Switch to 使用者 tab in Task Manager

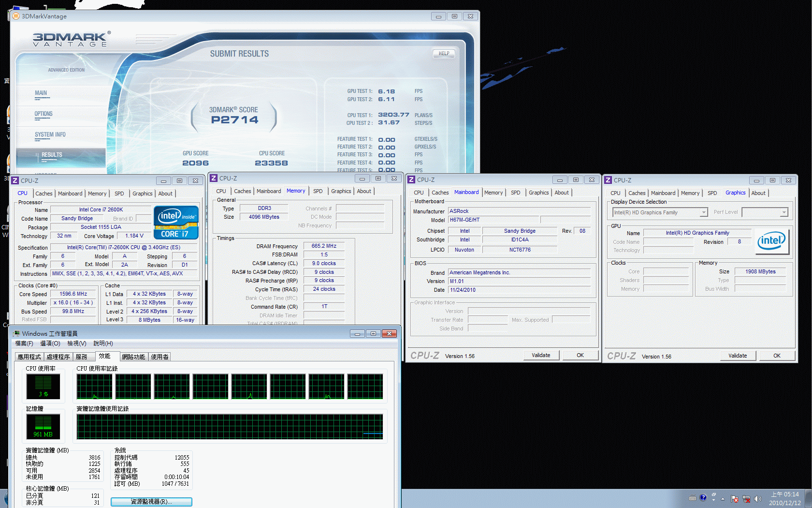coord(160,357)
